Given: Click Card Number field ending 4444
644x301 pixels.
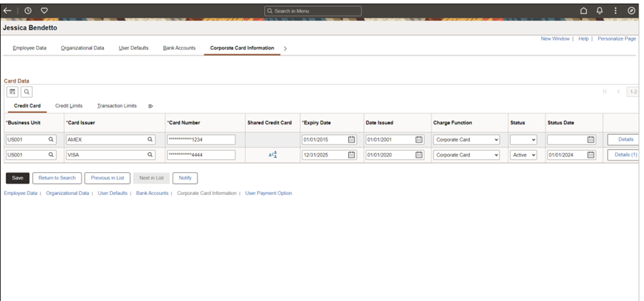Looking at the screenshot, I should (x=201, y=155).
